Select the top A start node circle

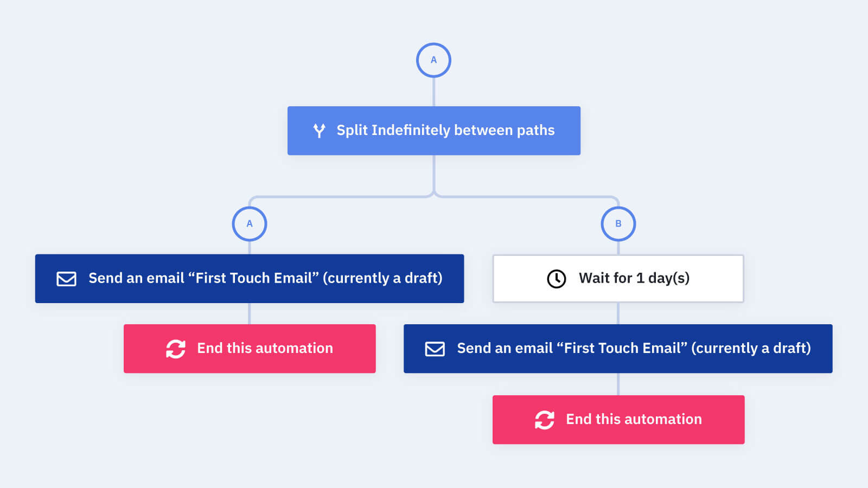pyautogui.click(x=433, y=60)
